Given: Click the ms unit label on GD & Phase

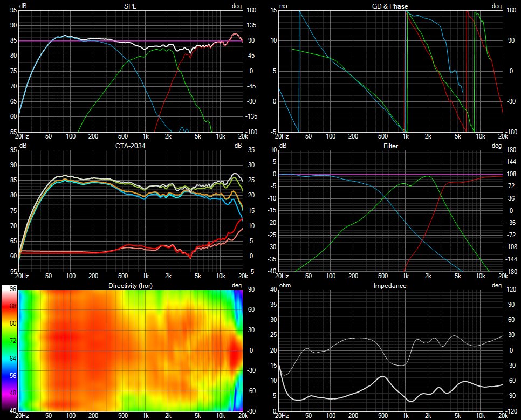Looking at the screenshot, I should coord(283,6).
